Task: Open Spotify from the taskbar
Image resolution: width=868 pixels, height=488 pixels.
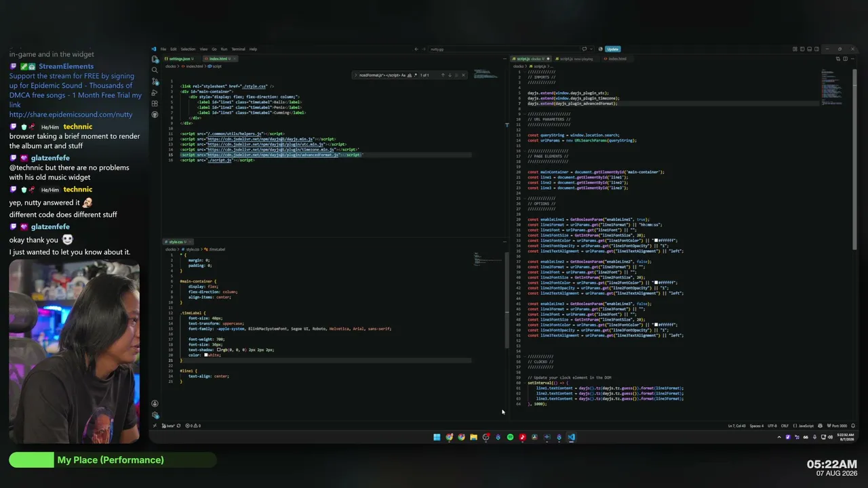Action: pos(510,437)
